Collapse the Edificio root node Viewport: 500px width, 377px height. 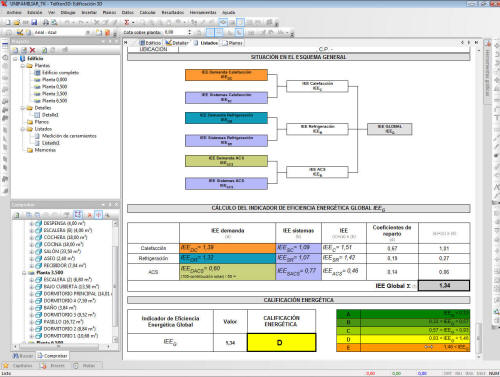[x=15, y=58]
